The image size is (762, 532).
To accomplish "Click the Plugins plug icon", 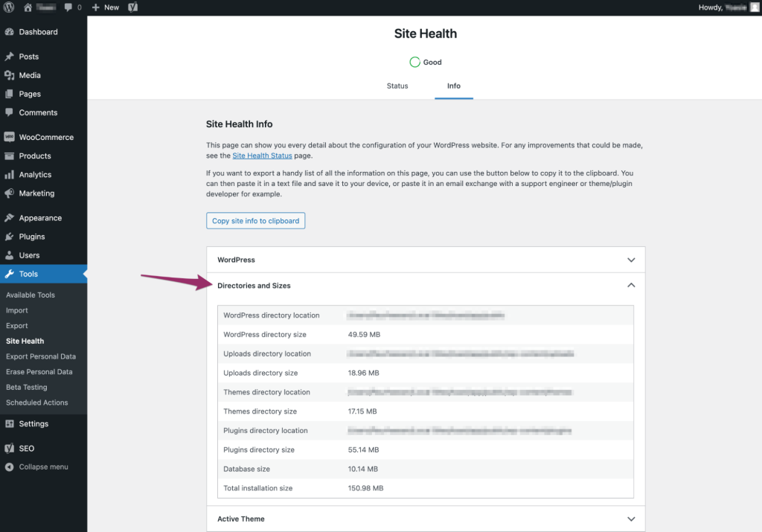I will 9,237.
